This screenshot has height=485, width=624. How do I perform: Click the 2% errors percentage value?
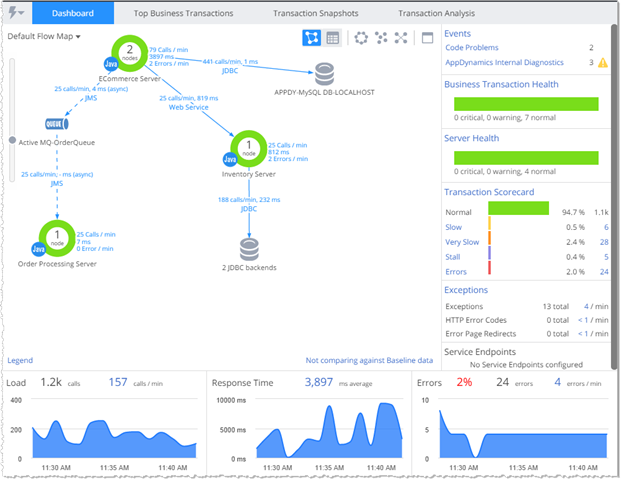(464, 383)
